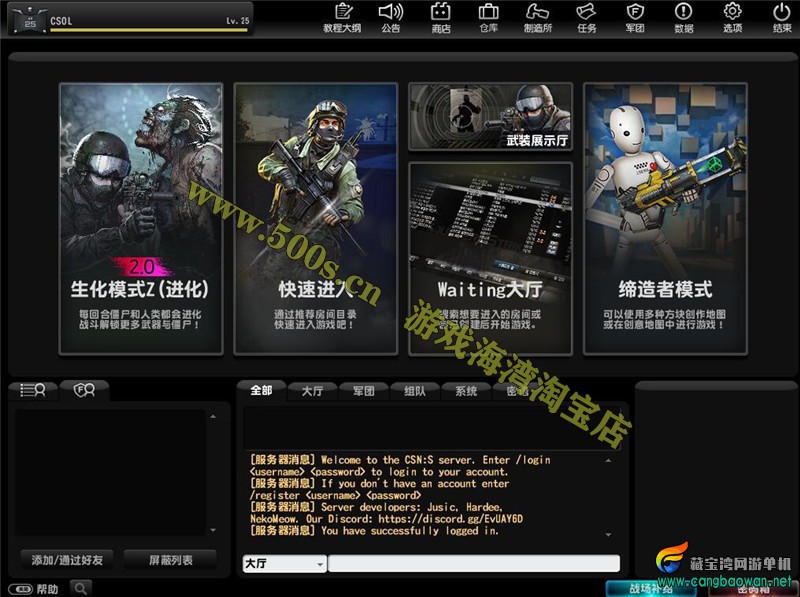800x597 pixels.
Task: Click the chat message input field
Action: click(x=473, y=564)
